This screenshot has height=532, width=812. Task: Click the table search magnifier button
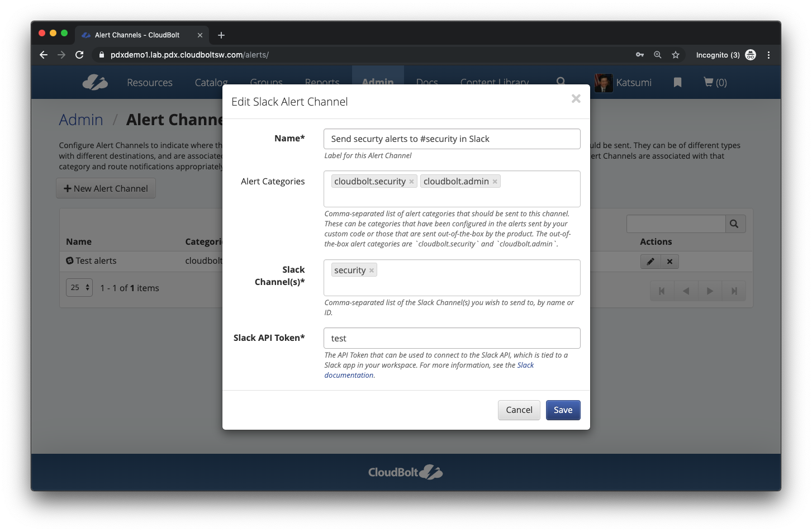tap(734, 224)
